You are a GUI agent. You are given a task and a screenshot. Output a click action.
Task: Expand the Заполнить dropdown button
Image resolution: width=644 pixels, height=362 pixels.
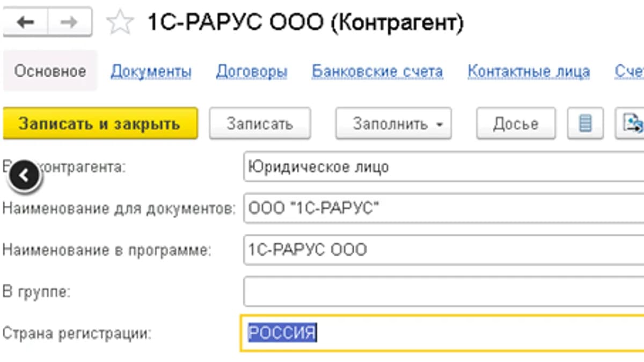393,124
